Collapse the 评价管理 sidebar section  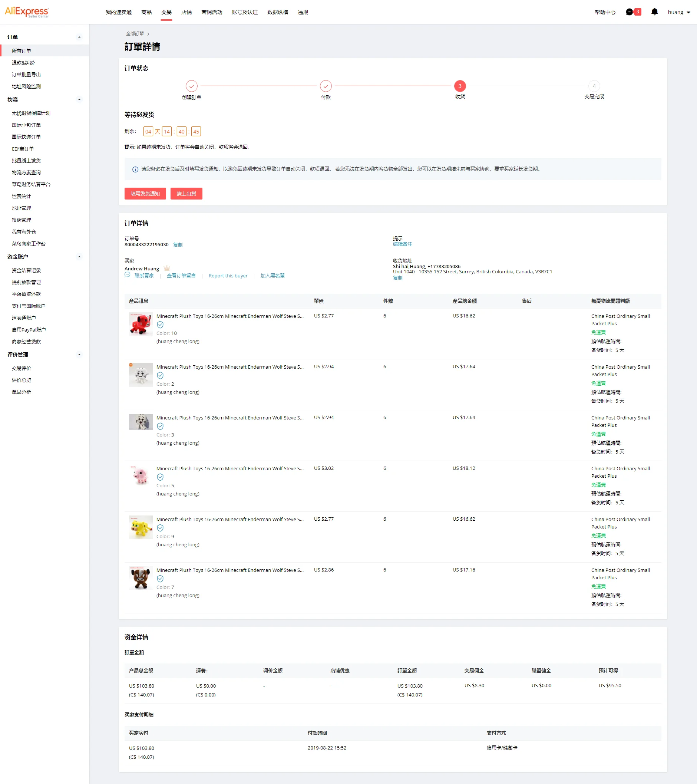coord(79,355)
